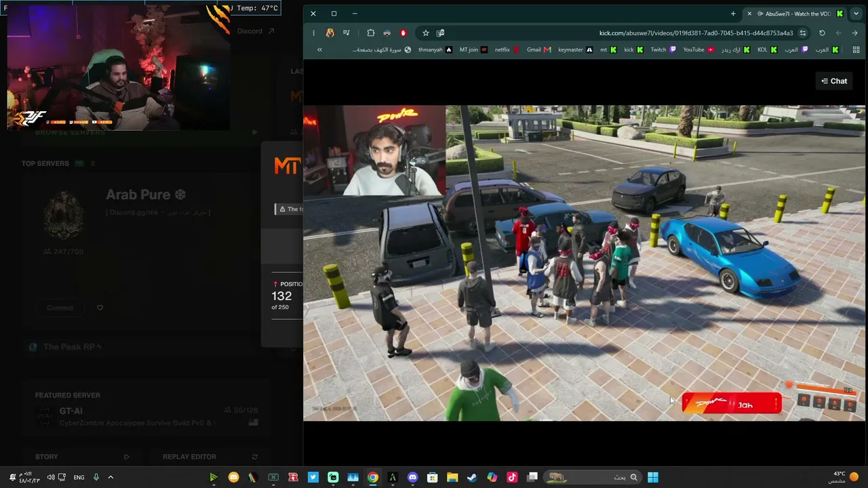This screenshot has height=488, width=868.
Task: Switch the ENG input language
Action: click(79, 477)
